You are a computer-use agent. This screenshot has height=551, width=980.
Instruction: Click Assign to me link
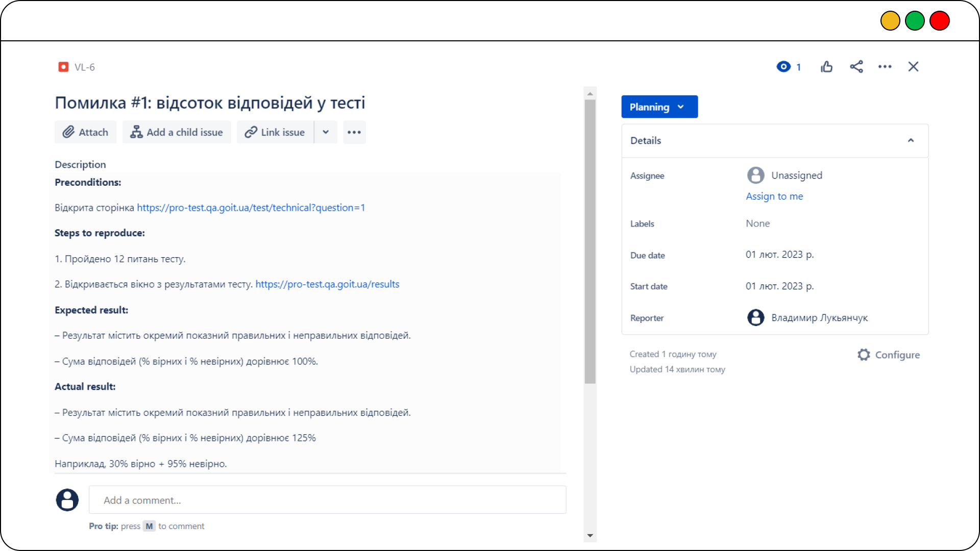774,196
